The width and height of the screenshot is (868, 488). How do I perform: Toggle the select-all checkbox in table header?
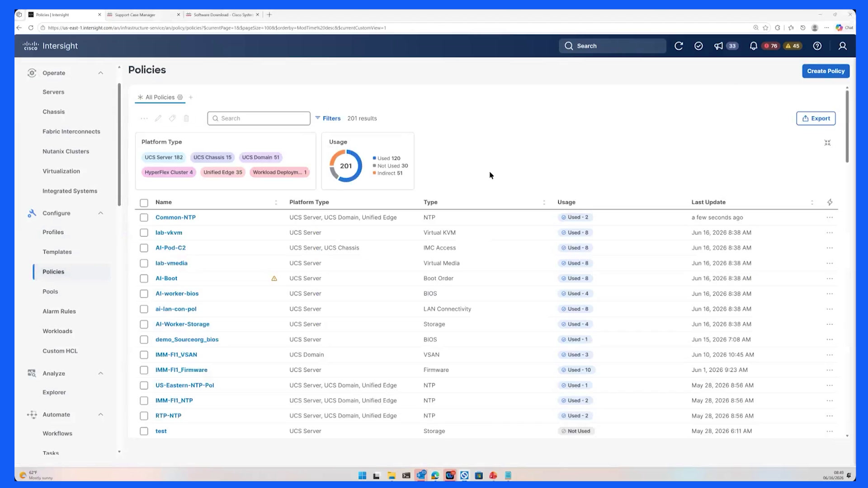(x=144, y=203)
